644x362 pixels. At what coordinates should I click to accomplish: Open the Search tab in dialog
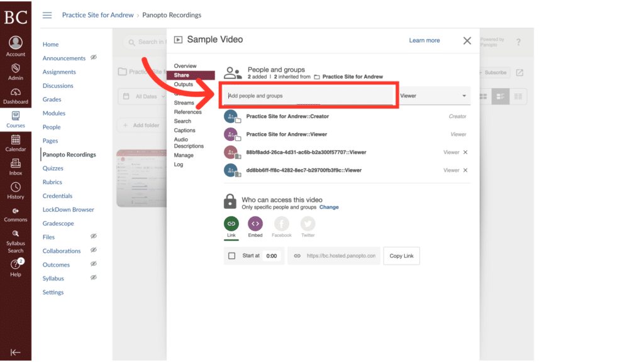point(182,121)
